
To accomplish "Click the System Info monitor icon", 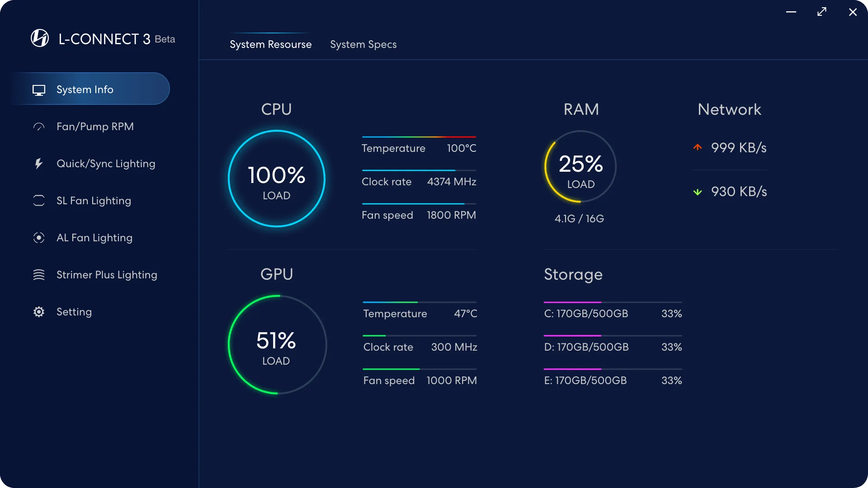I will pos(39,90).
